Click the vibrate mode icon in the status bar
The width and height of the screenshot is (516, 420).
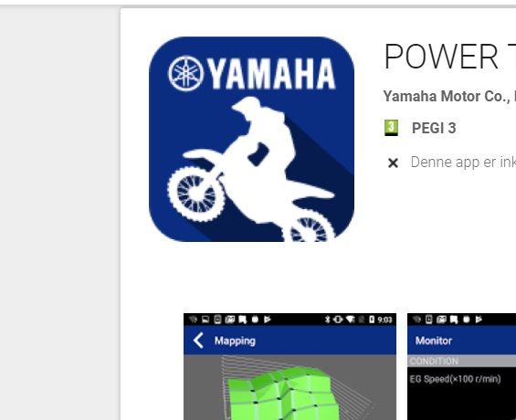338,320
